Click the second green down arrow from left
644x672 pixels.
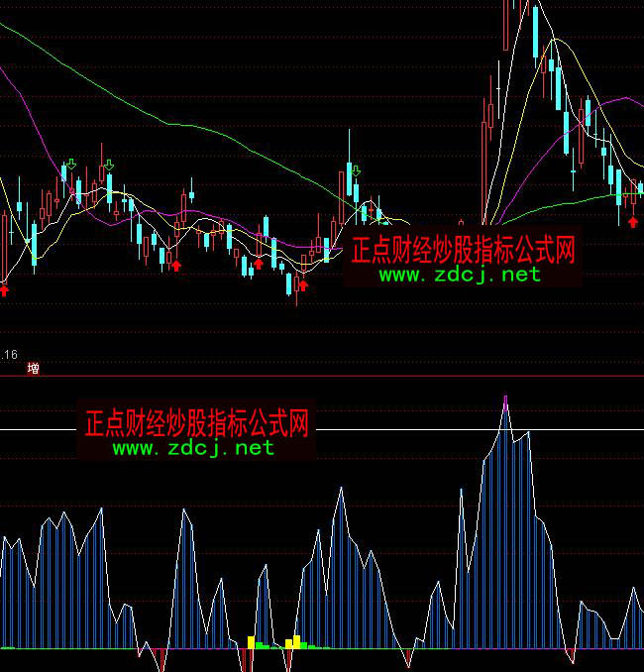coord(107,164)
